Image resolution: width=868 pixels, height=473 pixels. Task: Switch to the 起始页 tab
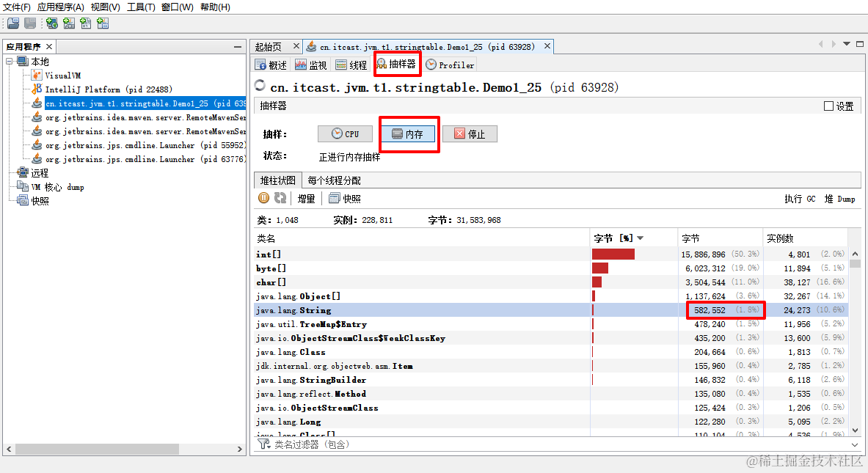(269, 47)
